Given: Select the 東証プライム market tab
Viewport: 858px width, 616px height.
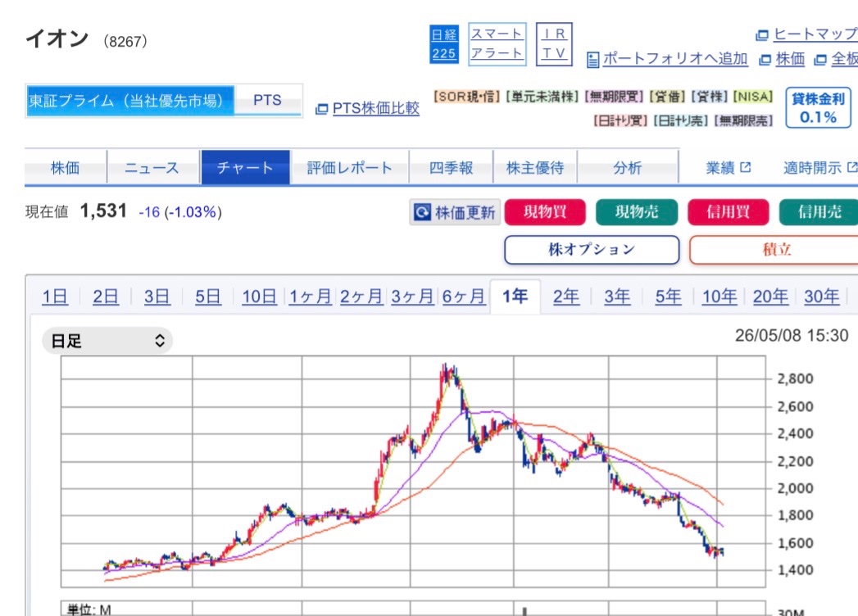Looking at the screenshot, I should coord(130,101).
